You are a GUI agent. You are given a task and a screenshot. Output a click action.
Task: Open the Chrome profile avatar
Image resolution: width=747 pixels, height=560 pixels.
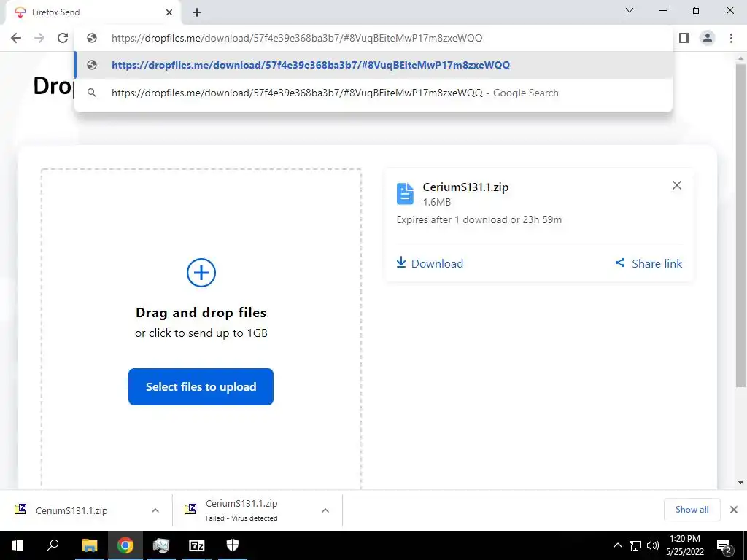click(x=708, y=38)
